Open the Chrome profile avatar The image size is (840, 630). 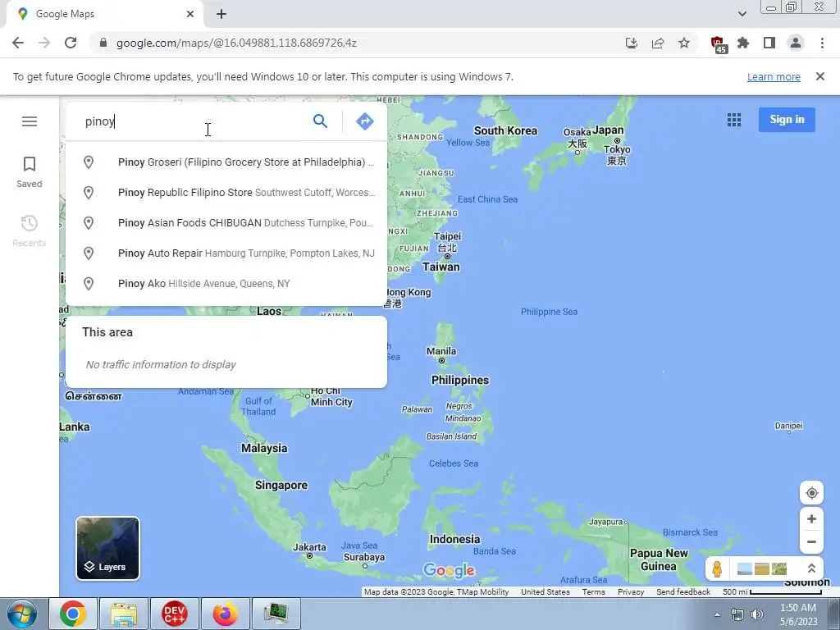[x=796, y=43]
